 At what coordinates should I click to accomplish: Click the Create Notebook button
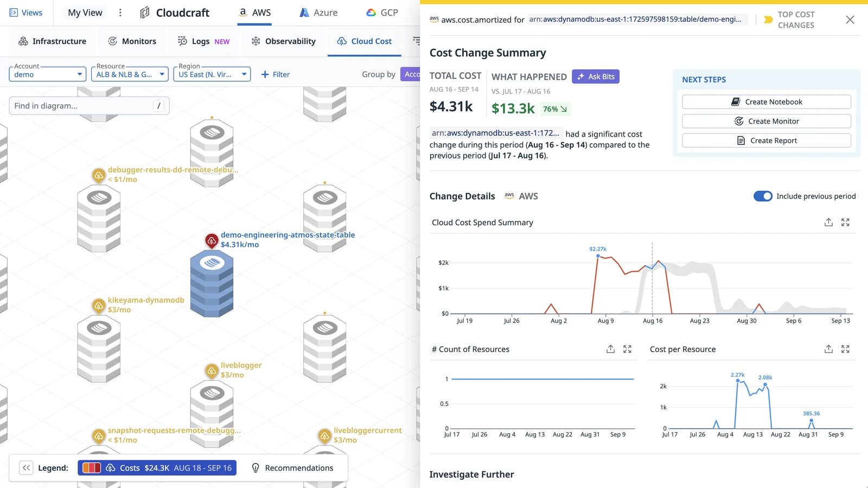click(767, 102)
